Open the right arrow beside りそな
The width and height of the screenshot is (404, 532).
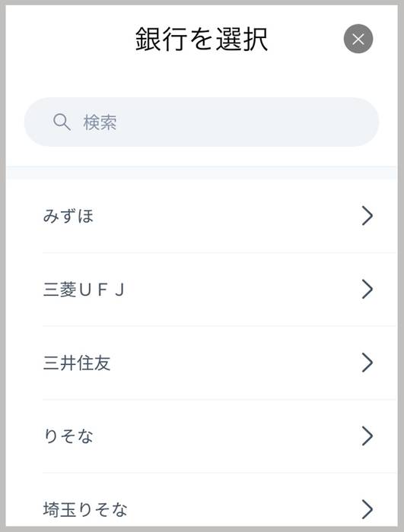367,435
